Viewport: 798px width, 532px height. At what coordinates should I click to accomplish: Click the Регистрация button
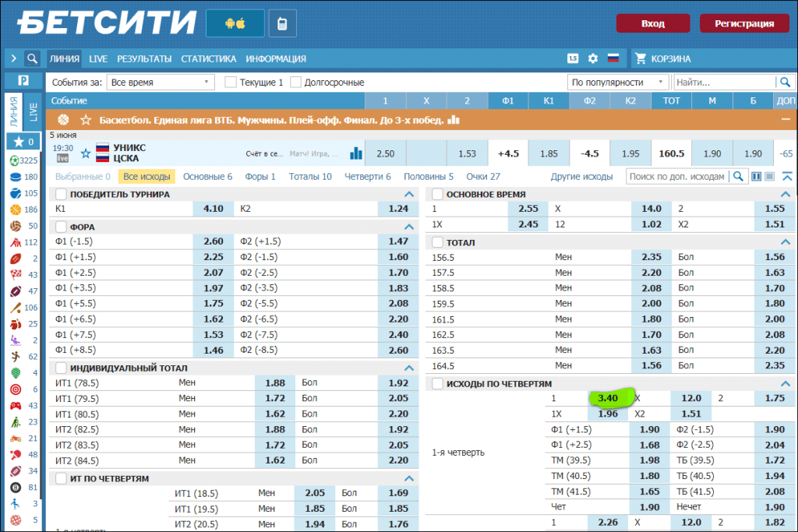[744, 23]
